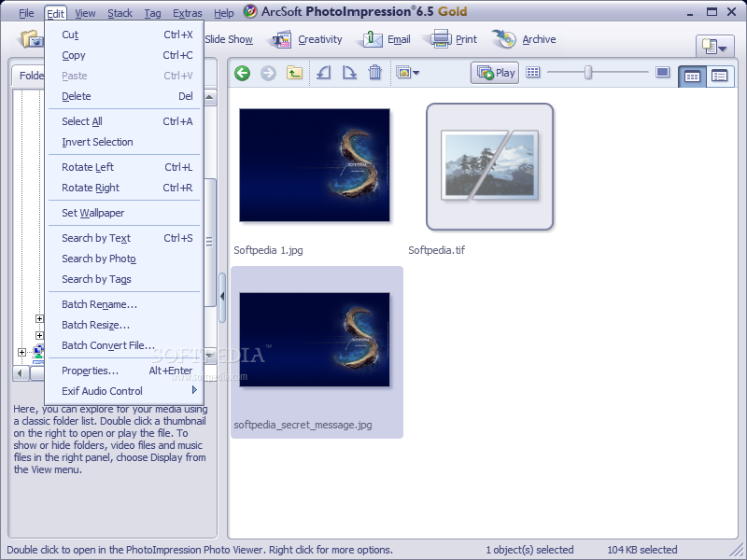Open the Tag menu
The image size is (747, 560).
tap(152, 13)
